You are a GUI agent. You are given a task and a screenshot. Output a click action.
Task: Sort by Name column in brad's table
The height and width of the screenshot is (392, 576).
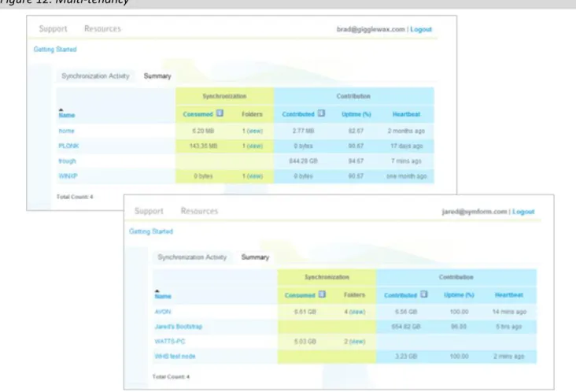click(x=67, y=115)
